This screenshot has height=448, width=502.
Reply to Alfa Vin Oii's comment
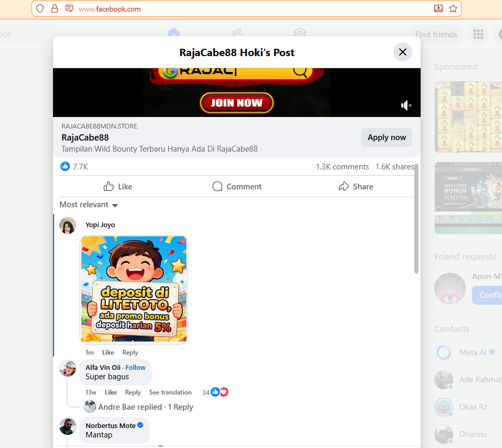133,392
